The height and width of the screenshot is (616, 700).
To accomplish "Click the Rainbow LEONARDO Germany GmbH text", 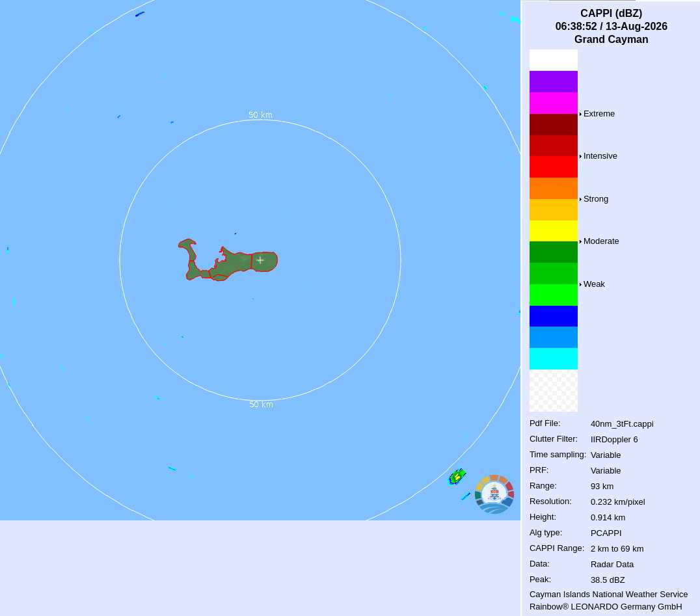I will (x=606, y=607).
